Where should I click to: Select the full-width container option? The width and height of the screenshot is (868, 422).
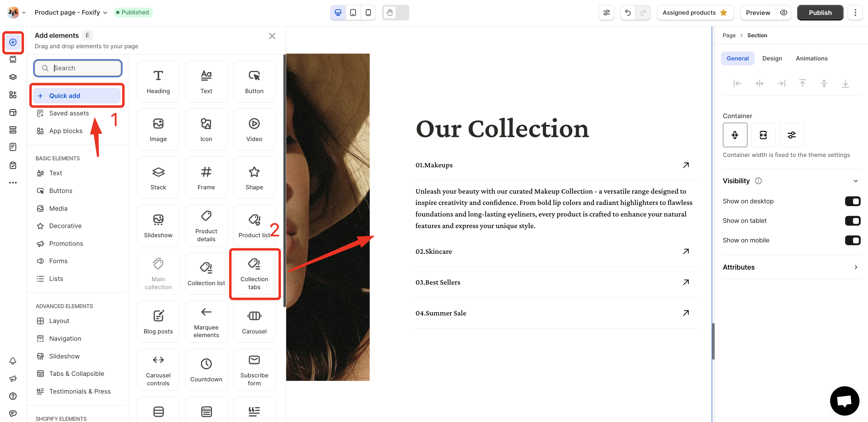[x=763, y=135]
